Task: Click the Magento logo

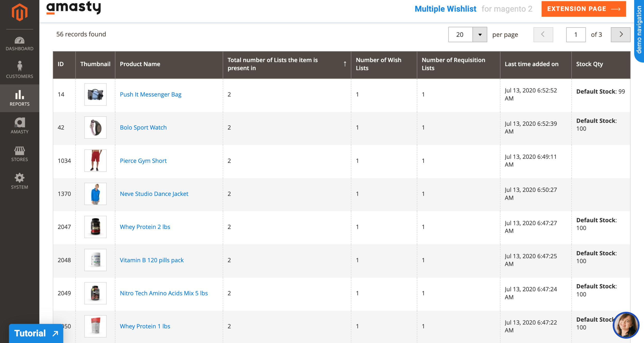Action: click(19, 12)
